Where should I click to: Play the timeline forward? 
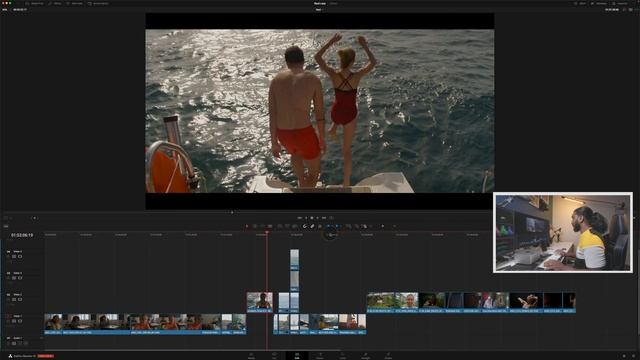[318, 218]
